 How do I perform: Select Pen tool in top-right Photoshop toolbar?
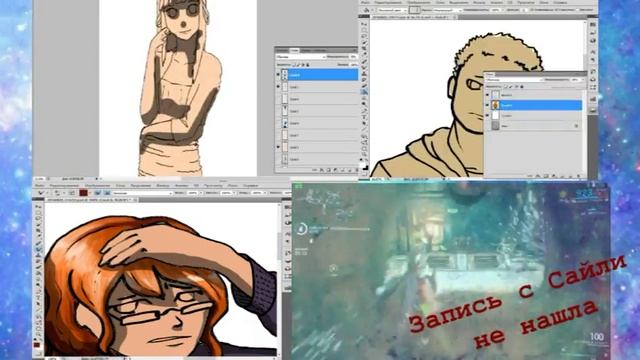(364, 111)
